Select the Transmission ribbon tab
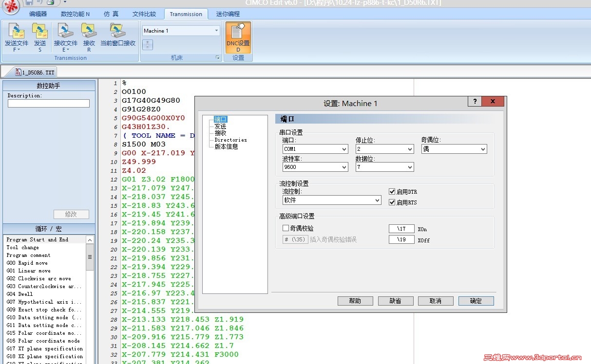 (x=186, y=14)
